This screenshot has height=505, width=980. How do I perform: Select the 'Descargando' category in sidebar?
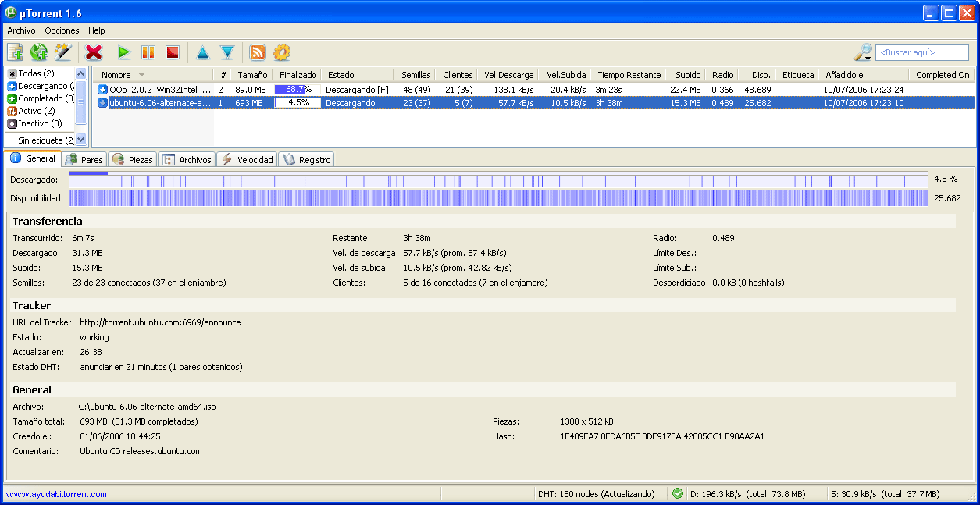coord(41,86)
